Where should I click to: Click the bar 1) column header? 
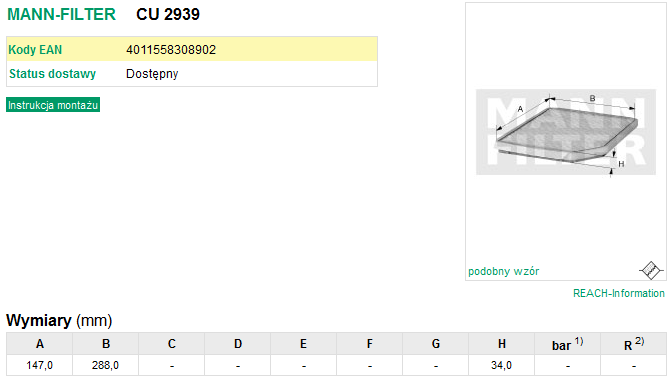(568, 344)
